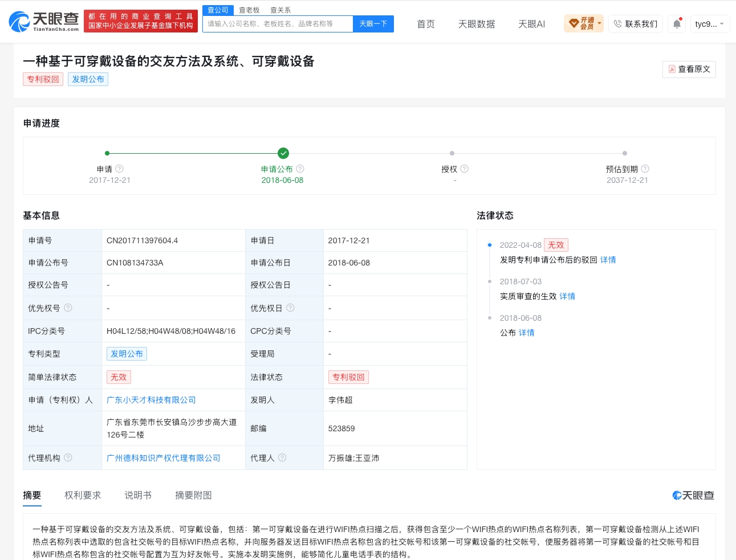Viewport: 736px width, 560px height.
Task: Click the help icon next to 优先权日
Action: [290, 308]
